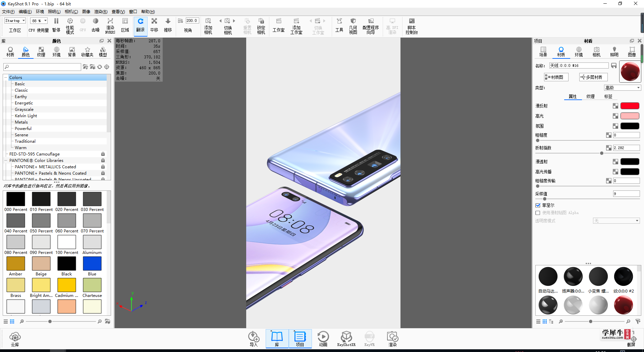The image size is (644, 352).
Task: Toggle texture checker next to 高光传播
Action: coord(615,172)
